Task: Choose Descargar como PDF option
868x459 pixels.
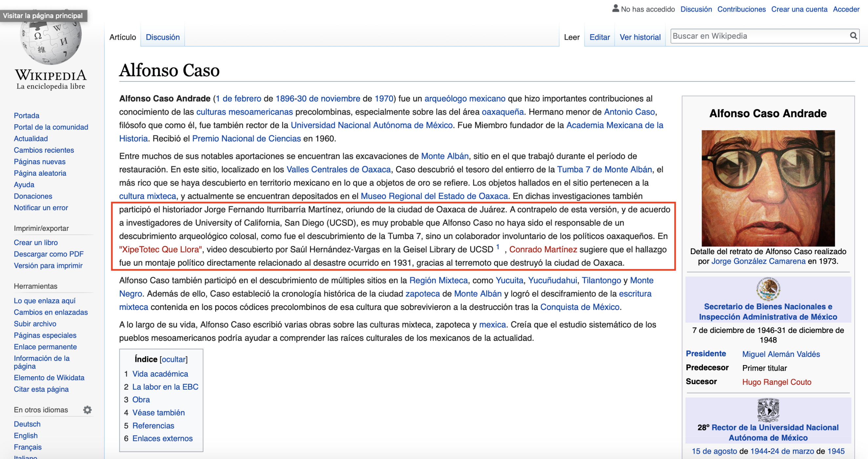Action: [49, 254]
